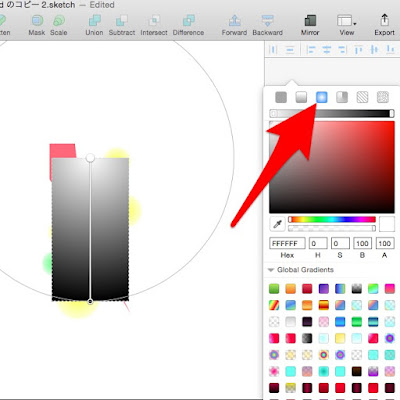Viewport: 400px width, 400px height.
Task: Apply the Difference boolean operation
Action: coord(188,25)
